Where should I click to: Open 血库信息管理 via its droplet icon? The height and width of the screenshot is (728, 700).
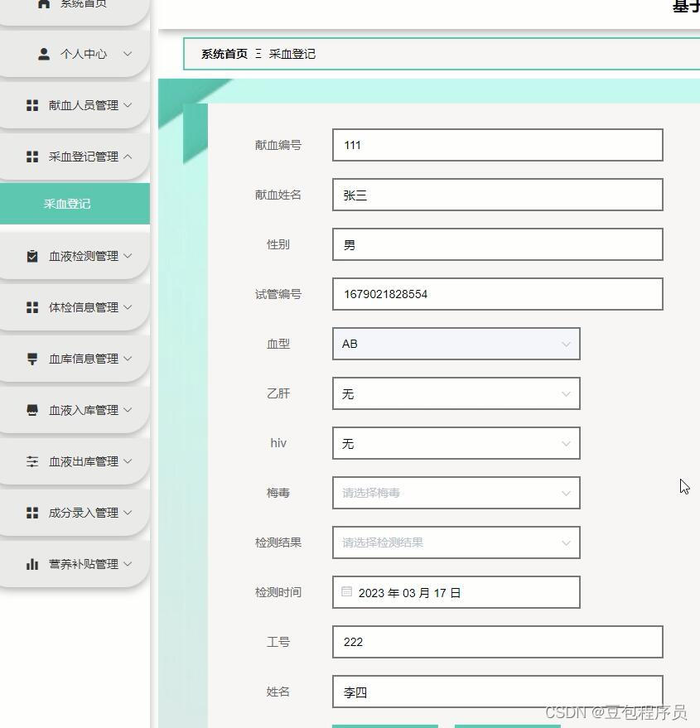[x=32, y=358]
